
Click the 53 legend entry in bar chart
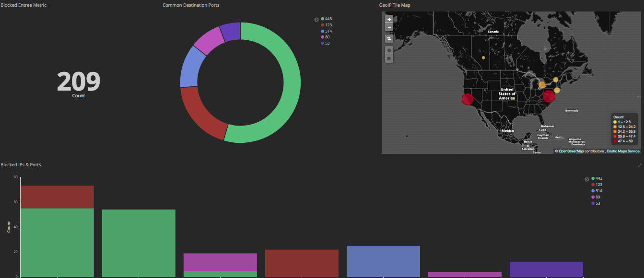point(596,203)
